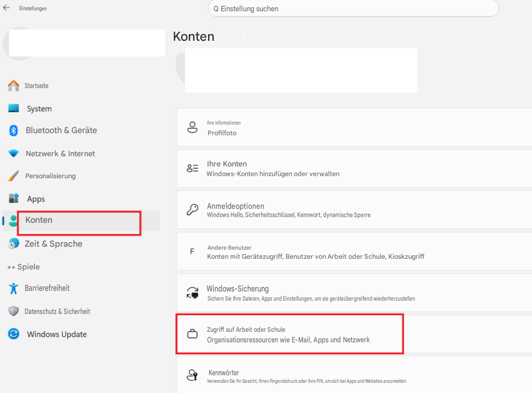Screen dimensions: 532x393
Task: Open the Andere Benutzer row
Action: click(354, 252)
